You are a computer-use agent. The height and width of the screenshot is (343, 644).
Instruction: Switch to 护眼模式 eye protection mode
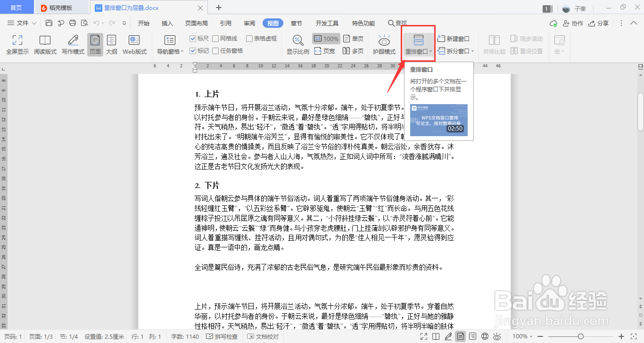click(x=384, y=45)
